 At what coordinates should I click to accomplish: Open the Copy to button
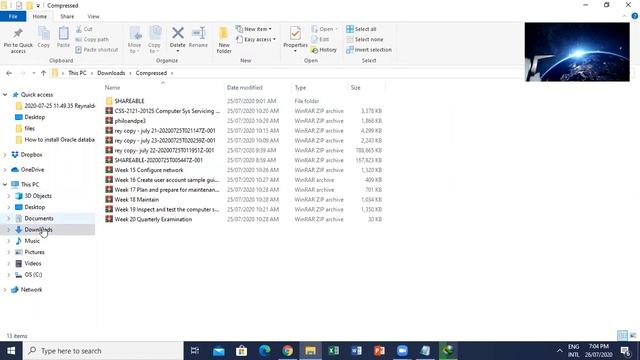154,40
